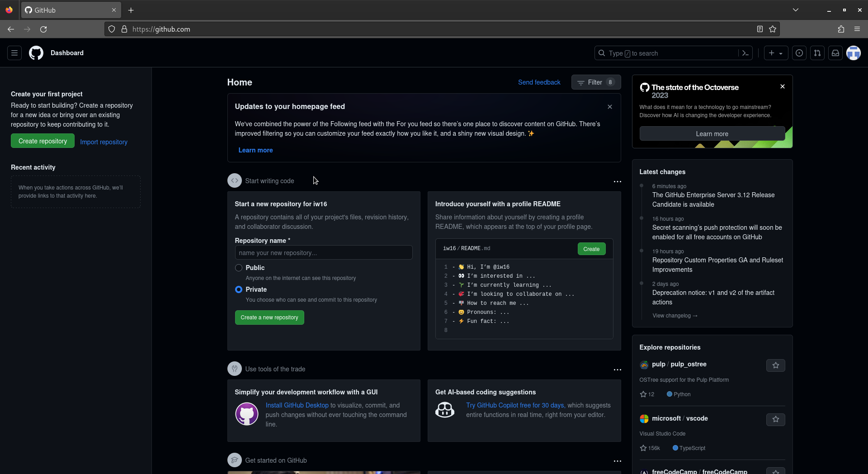Click the Copilot icon
The image size is (868, 474).
pos(445,410)
